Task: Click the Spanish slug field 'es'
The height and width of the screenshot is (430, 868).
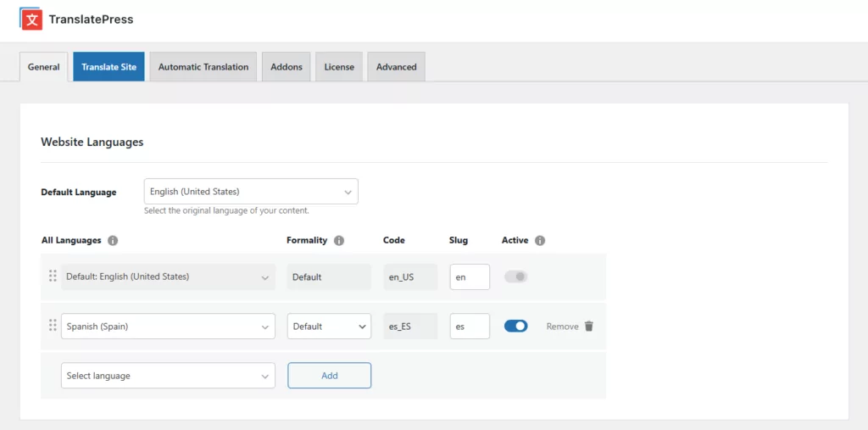Action: tap(470, 327)
